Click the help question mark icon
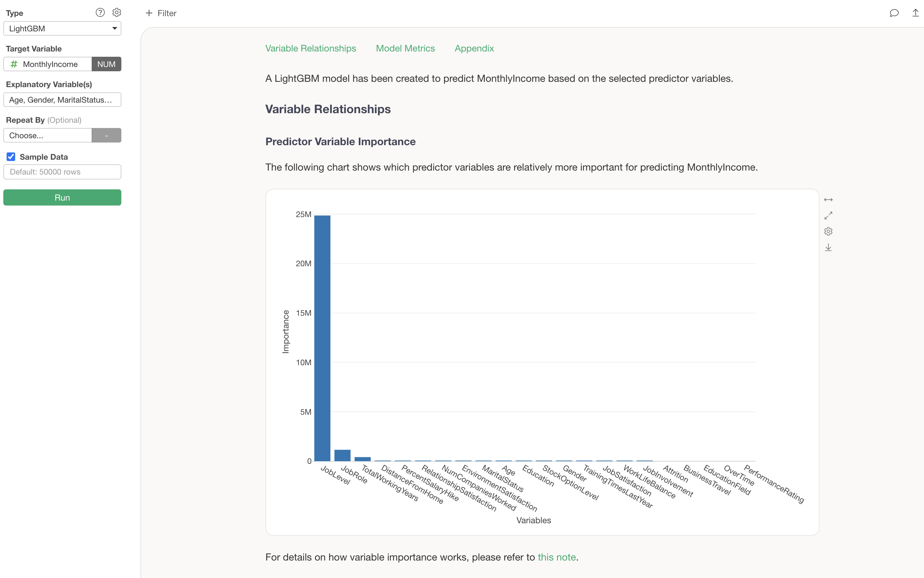 pyautogui.click(x=100, y=13)
